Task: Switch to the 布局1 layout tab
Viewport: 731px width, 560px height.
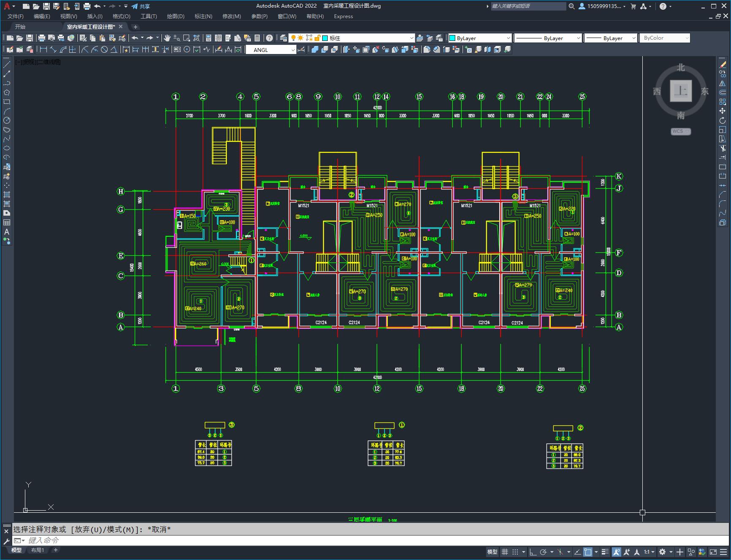Action: (38, 550)
